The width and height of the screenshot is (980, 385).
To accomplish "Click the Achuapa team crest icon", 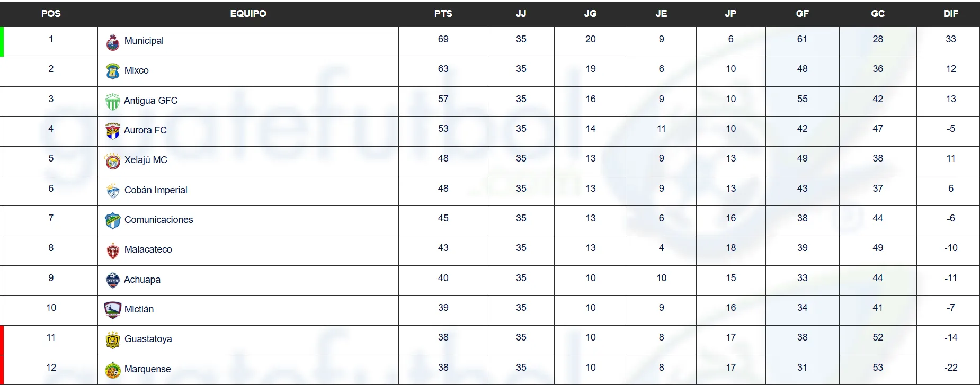I will [x=112, y=280].
